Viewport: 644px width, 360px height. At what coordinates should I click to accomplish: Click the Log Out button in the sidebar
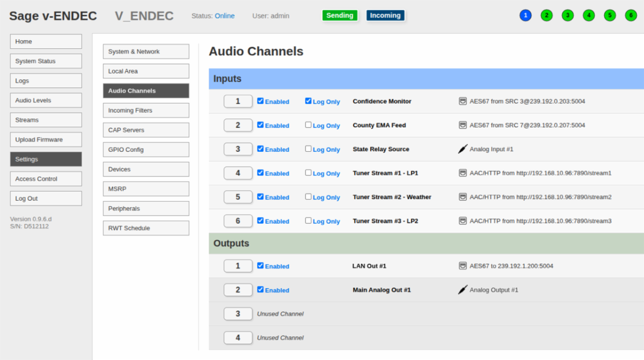pos(46,198)
